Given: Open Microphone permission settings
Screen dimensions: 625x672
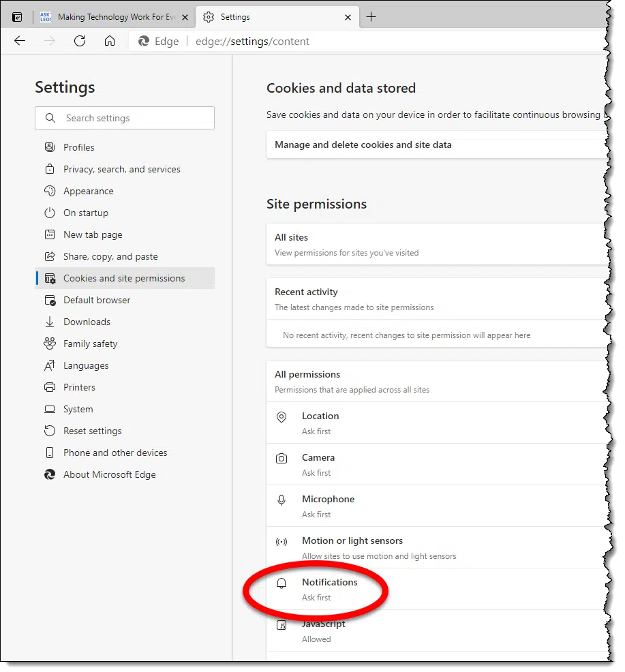Looking at the screenshot, I should (436, 506).
